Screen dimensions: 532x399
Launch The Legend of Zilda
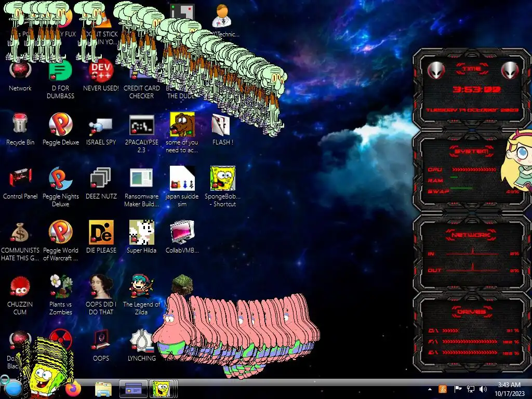pos(141,295)
